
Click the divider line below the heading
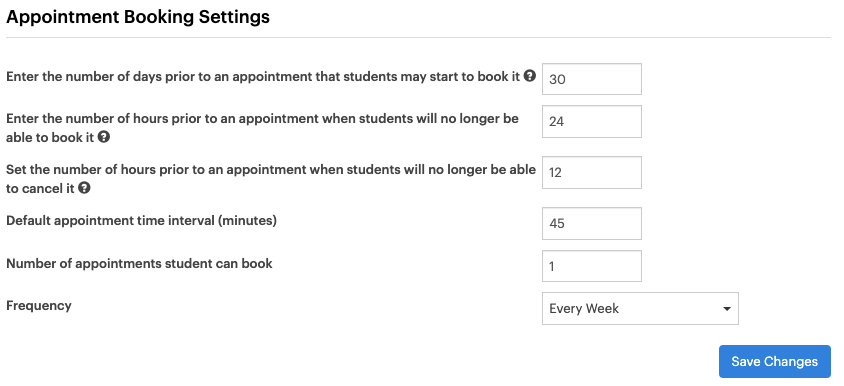point(418,38)
